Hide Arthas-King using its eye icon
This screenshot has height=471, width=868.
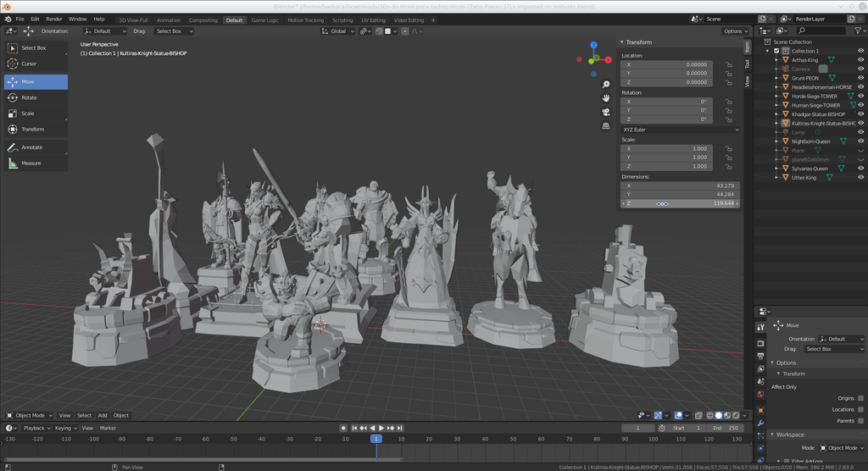point(860,60)
